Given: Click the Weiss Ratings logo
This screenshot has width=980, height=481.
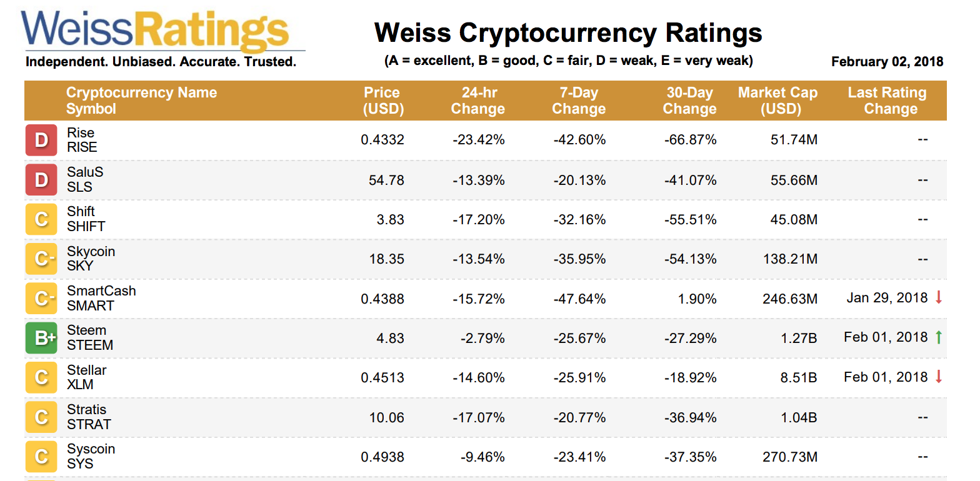Looking at the screenshot, I should 156,30.
